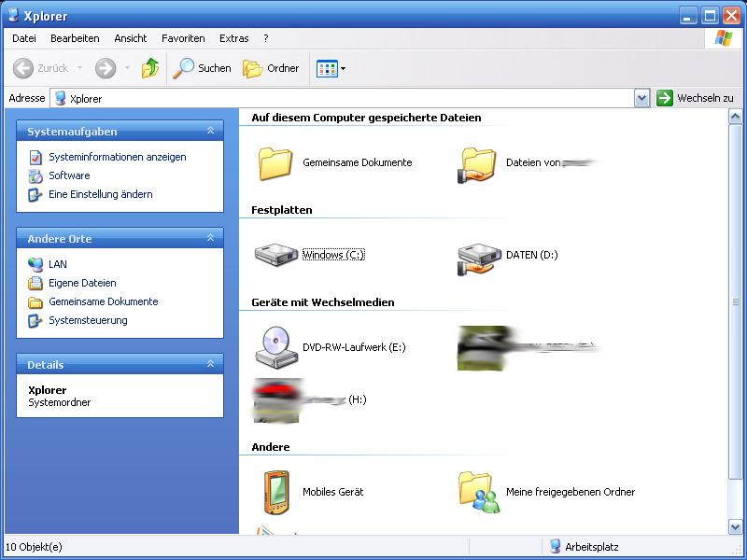Open the Suchen search pane
Image resolution: width=747 pixels, height=560 pixels.
pos(202,68)
